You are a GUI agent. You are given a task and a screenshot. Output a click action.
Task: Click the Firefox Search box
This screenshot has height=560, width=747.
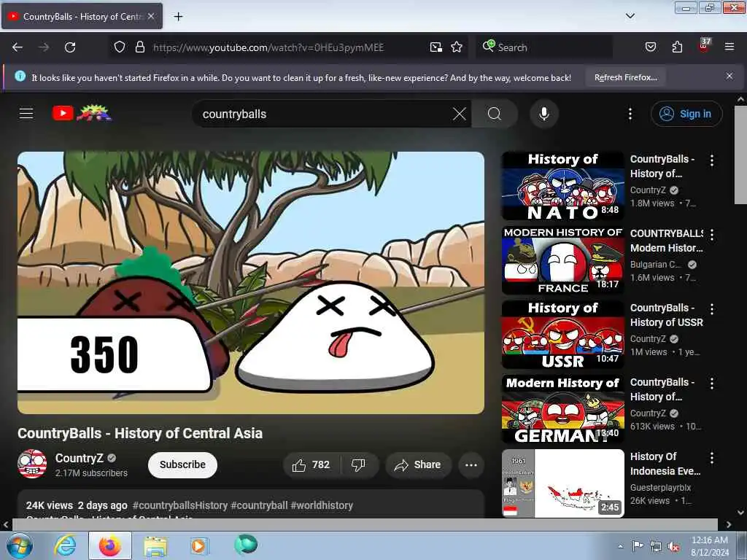click(544, 47)
